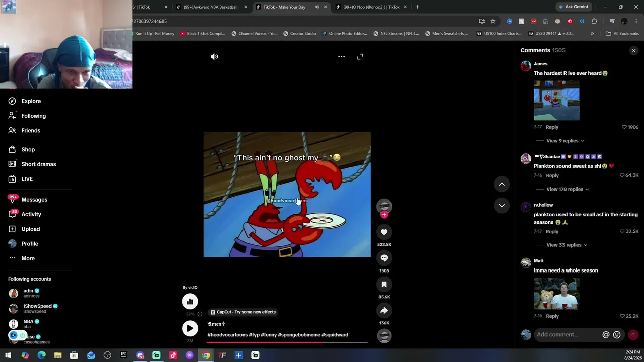Insert a mention with the @ icon

click(606, 335)
